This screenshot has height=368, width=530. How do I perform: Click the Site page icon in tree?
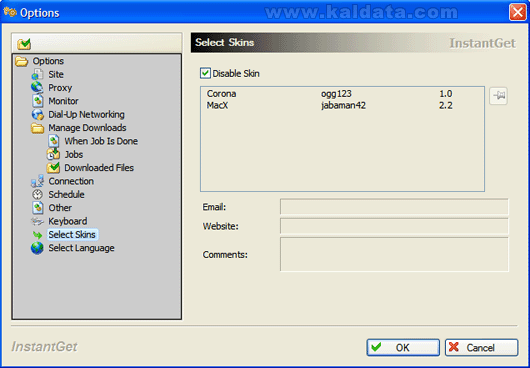(x=38, y=74)
